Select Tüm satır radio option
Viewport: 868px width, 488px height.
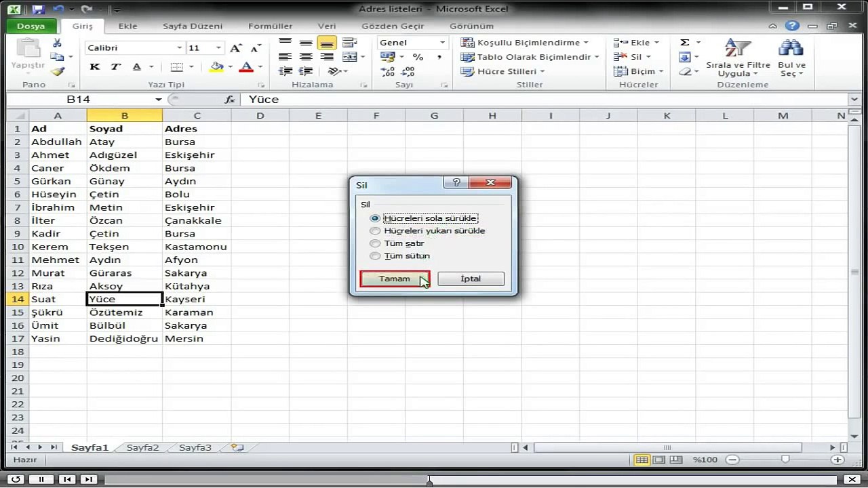[398, 243]
